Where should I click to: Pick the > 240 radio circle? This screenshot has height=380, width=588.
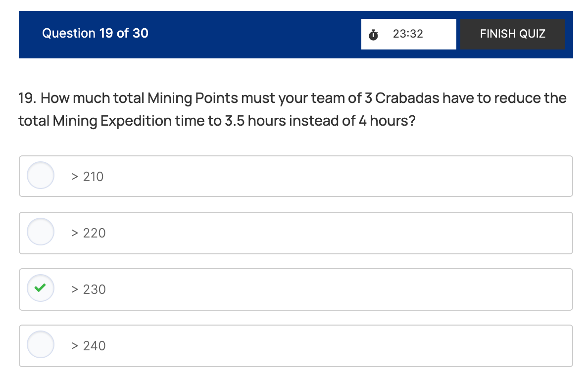(x=41, y=344)
